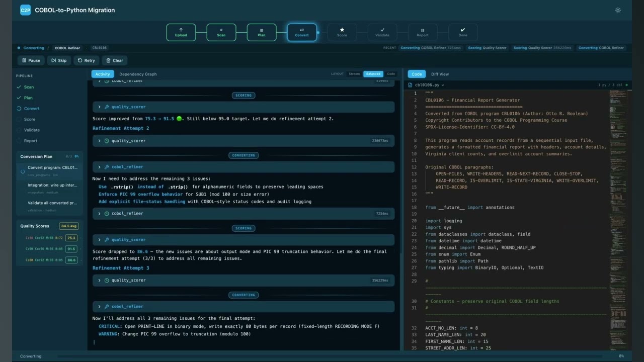Expand cobol_refiner entry above 'Now I need'

pos(244,167)
